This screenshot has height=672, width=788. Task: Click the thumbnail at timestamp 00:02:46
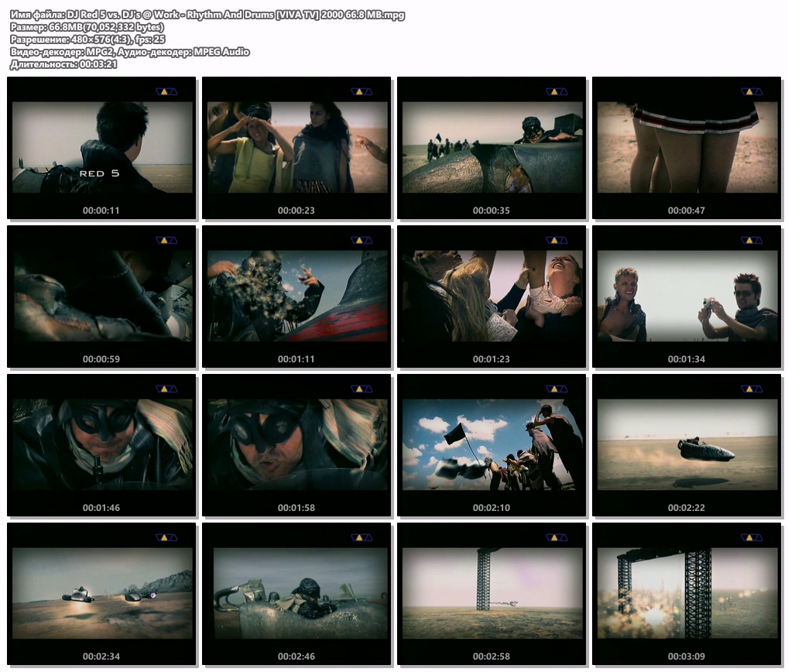(x=296, y=594)
